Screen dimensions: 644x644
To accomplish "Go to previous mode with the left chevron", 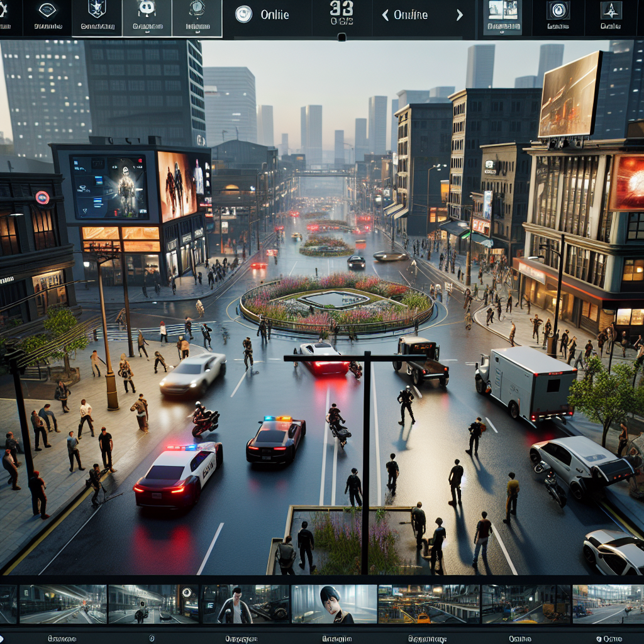I will pyautogui.click(x=385, y=15).
